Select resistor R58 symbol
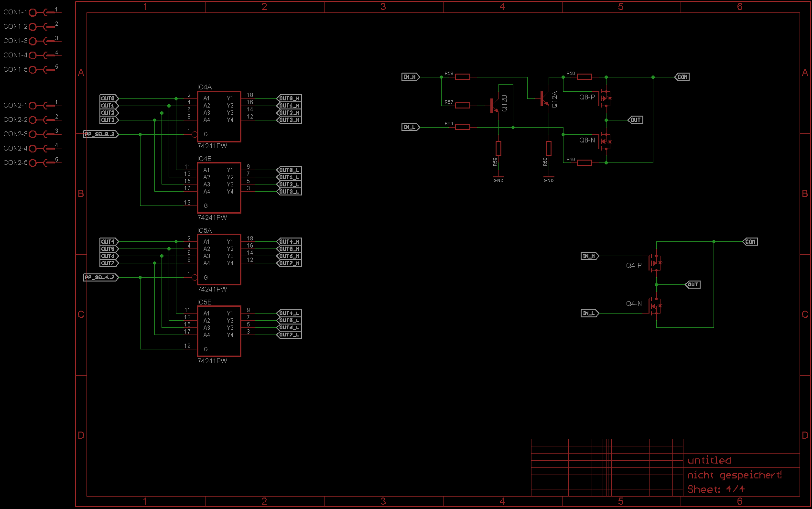This screenshot has width=812, height=509. click(463, 76)
